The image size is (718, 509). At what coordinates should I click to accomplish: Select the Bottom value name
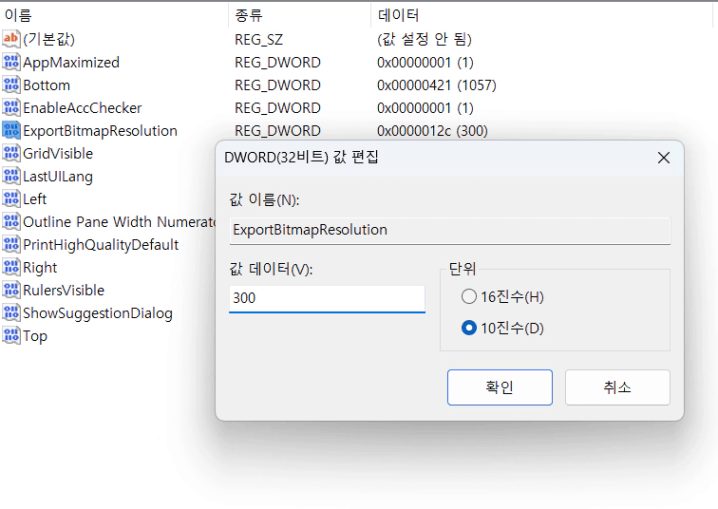(x=46, y=85)
